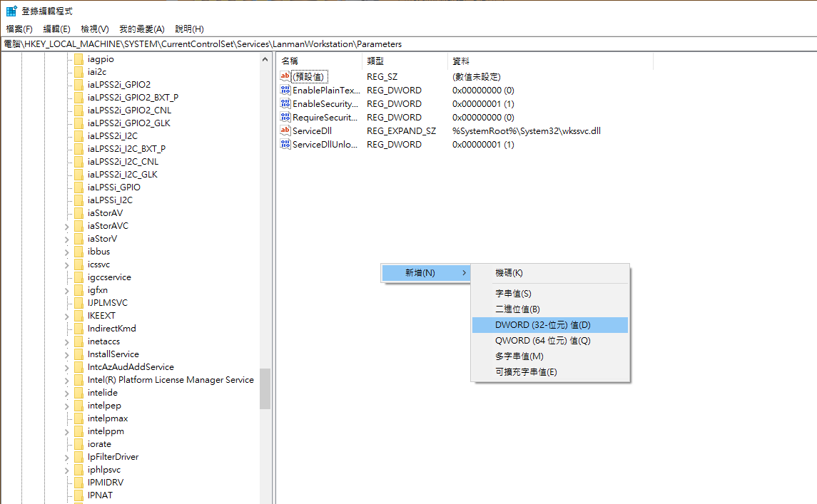Click the EnablePlainText DWORD value icon
The height and width of the screenshot is (504, 817).
pyautogui.click(x=285, y=91)
